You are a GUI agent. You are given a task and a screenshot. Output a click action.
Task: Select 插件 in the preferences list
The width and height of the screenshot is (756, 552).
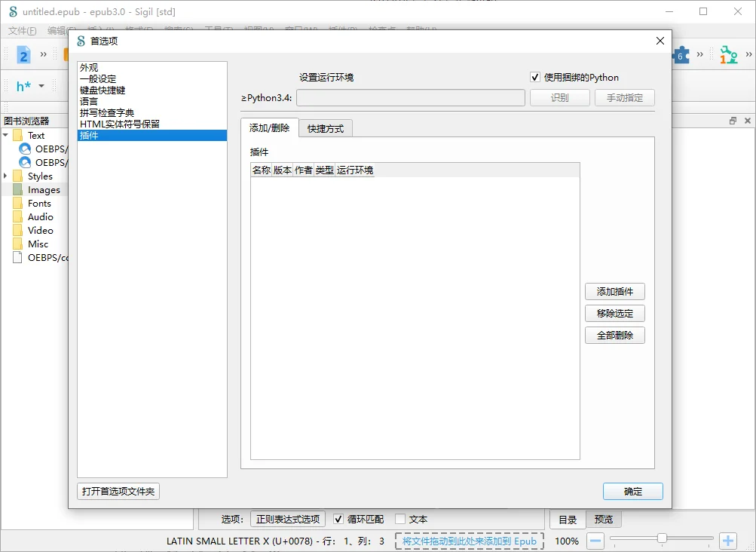tap(152, 135)
